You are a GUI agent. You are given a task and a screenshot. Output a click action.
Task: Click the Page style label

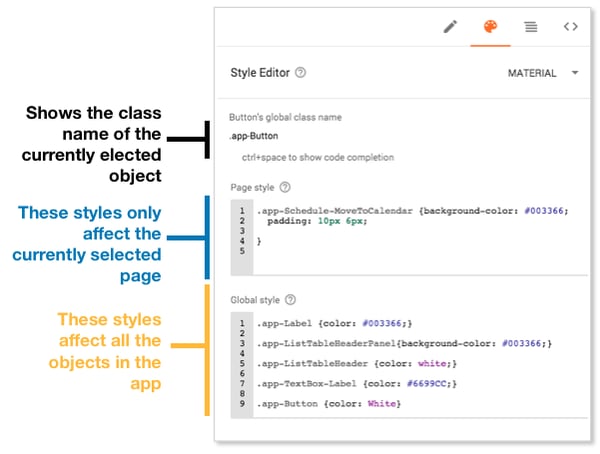(252, 188)
